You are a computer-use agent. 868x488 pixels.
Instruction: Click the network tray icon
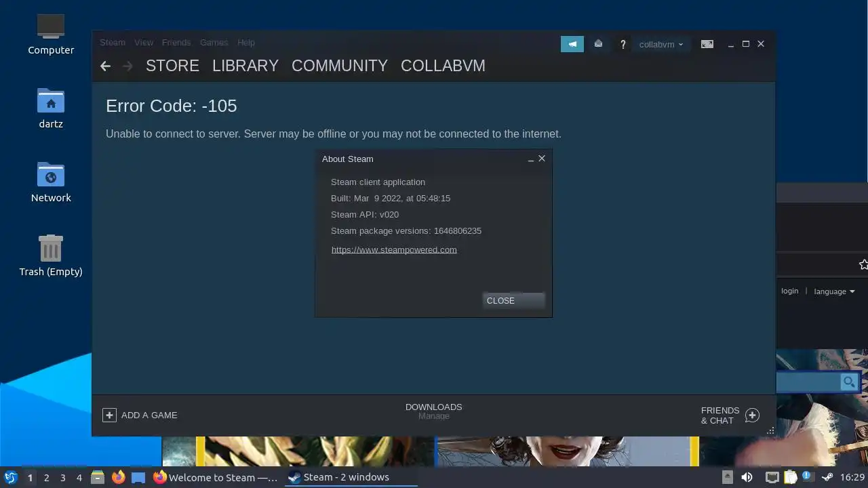click(x=772, y=477)
